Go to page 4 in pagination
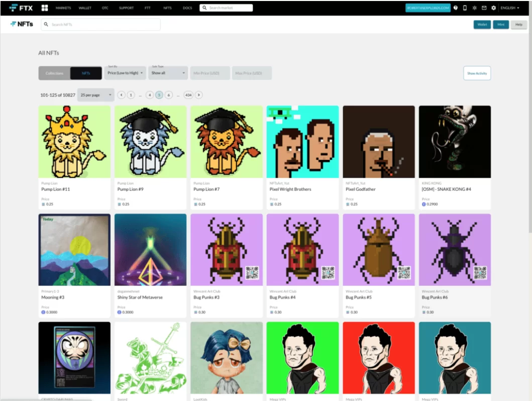 150,95
